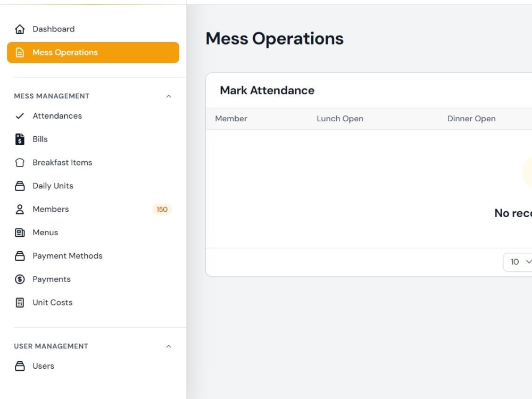Open the Mess Operations document icon
Image resolution: width=532 pixels, height=399 pixels.
pos(20,52)
